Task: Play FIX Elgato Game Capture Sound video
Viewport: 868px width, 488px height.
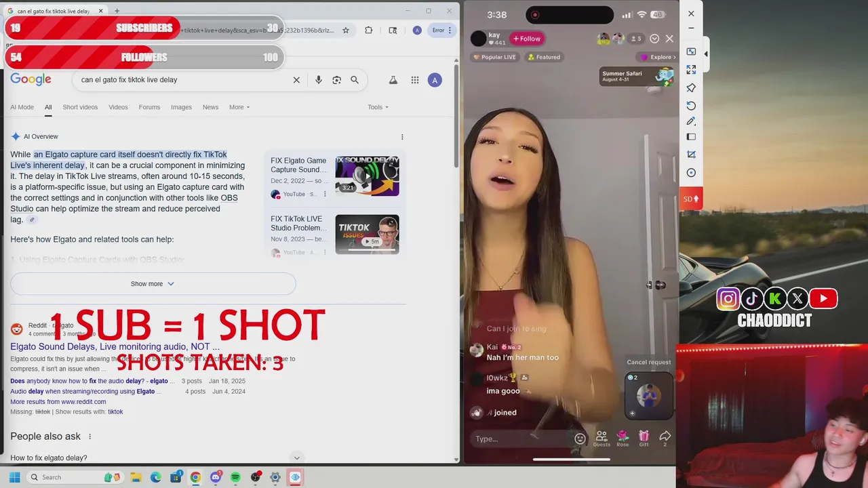Action: (x=367, y=176)
